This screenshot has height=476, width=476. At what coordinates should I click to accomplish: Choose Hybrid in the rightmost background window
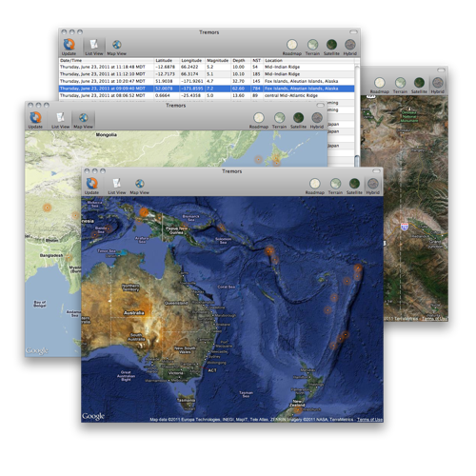point(438,86)
